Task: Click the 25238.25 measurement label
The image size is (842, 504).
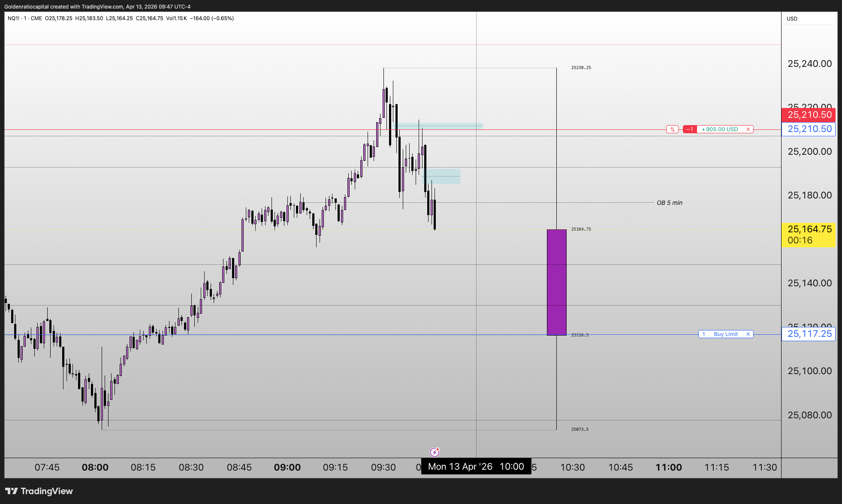Action: click(581, 68)
